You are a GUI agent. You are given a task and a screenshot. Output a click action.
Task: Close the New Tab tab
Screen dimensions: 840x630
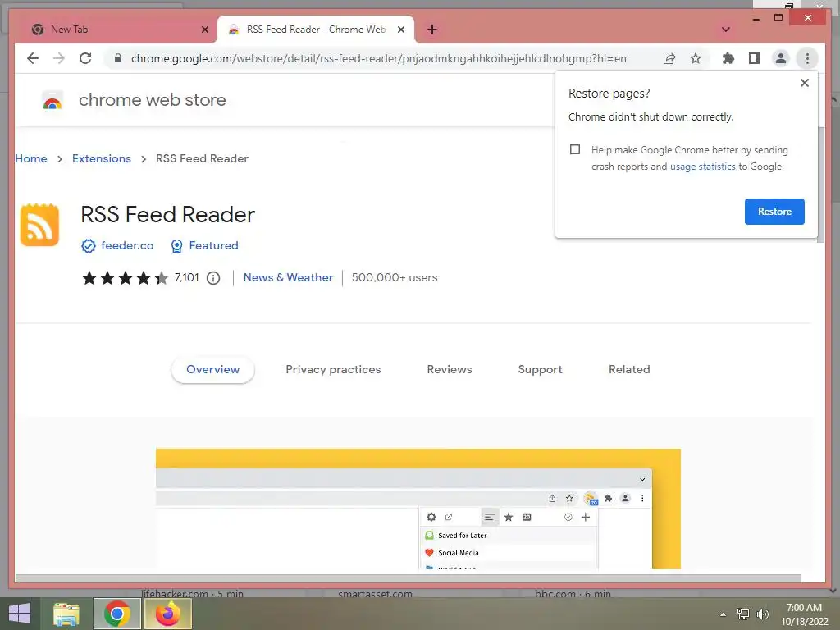(204, 30)
